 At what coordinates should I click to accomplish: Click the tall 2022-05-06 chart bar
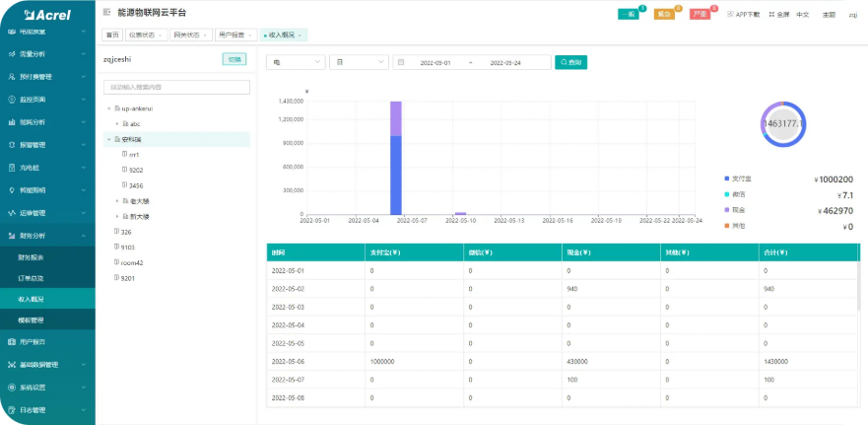396,158
